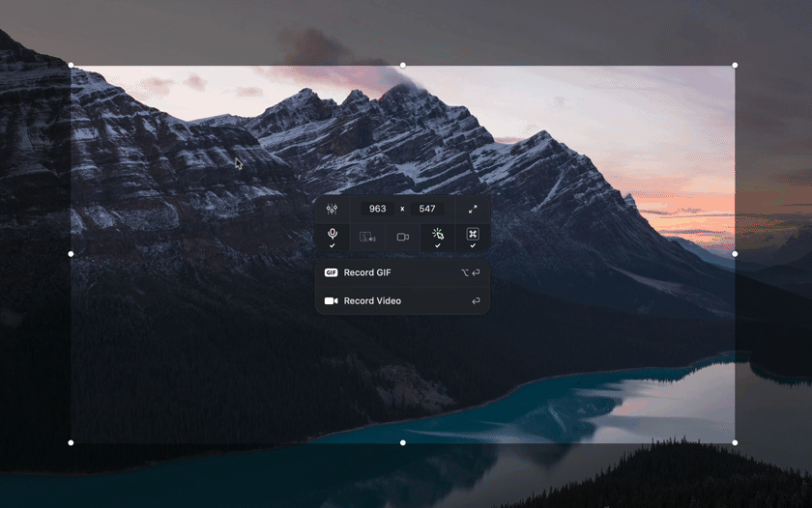812x508 pixels.
Task: Click the left-middle selection edge handle
Action: [71, 254]
